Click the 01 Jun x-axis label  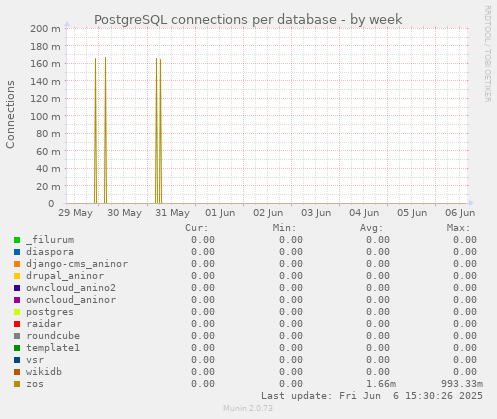(x=220, y=213)
